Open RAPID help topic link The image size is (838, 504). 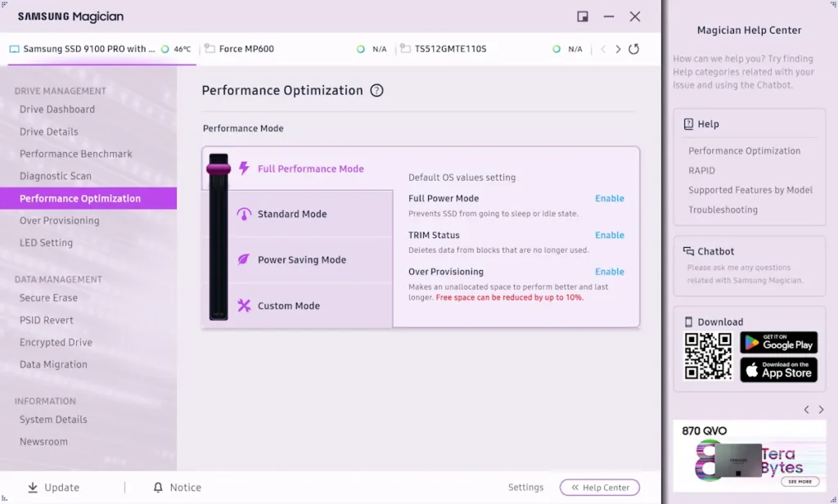pyautogui.click(x=701, y=170)
